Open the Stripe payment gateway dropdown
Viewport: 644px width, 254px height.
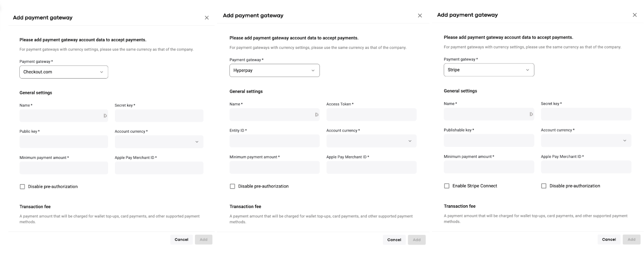coord(489,70)
